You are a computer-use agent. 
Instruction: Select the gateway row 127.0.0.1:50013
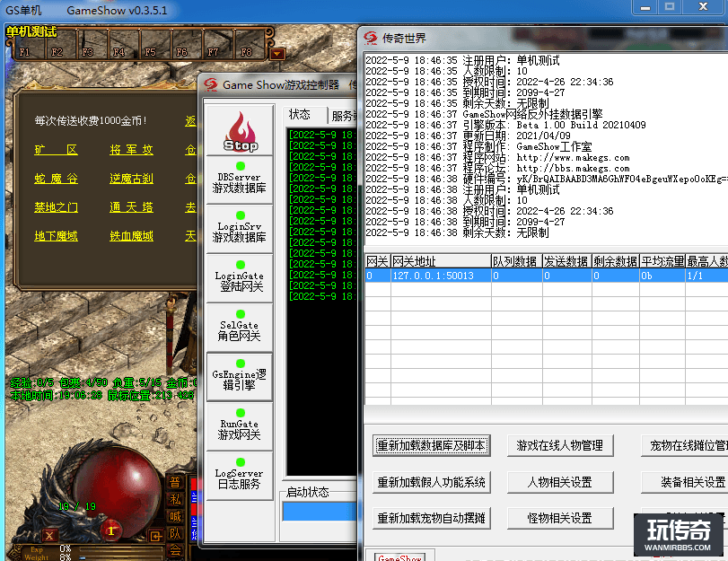coord(547,276)
